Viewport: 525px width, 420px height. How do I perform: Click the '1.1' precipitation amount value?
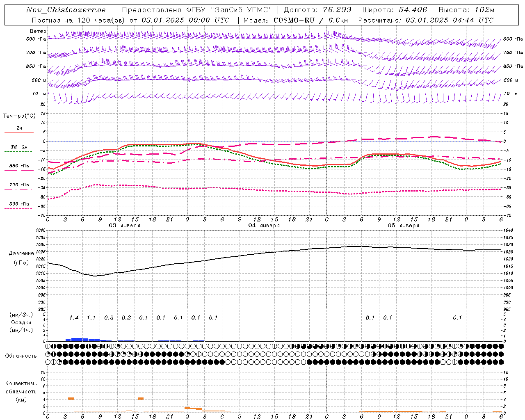point(91,317)
